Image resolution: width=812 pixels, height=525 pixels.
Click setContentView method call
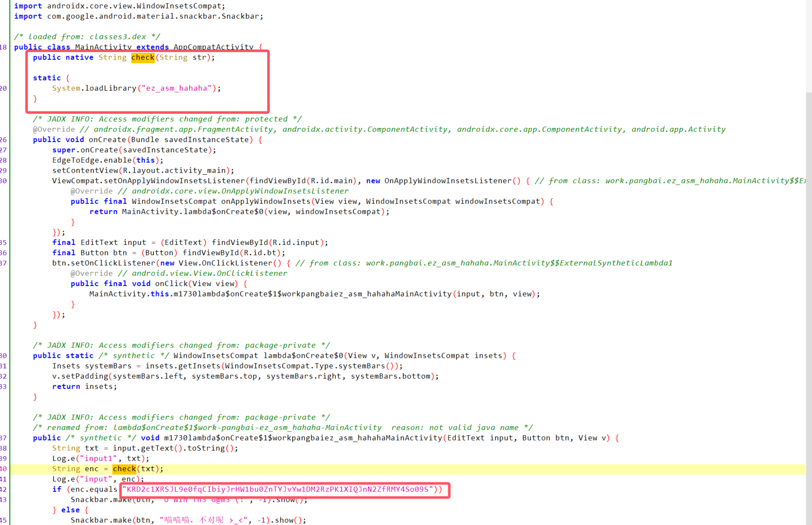tap(85, 170)
